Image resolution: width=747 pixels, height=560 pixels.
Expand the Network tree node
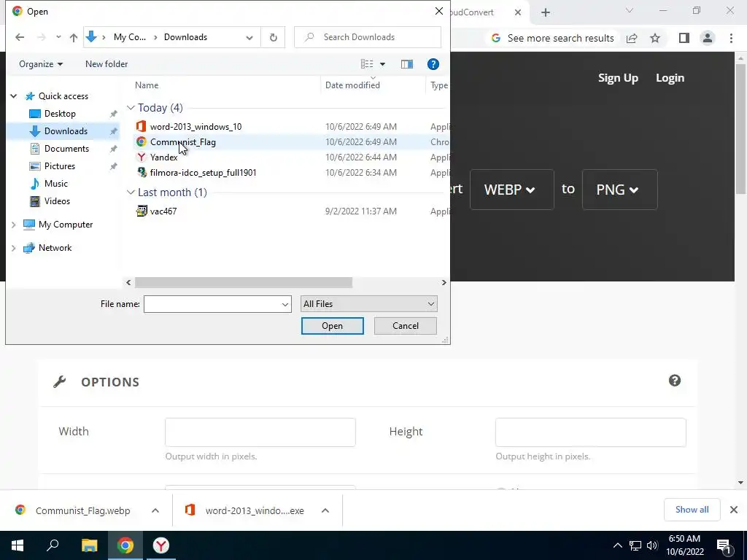14,248
